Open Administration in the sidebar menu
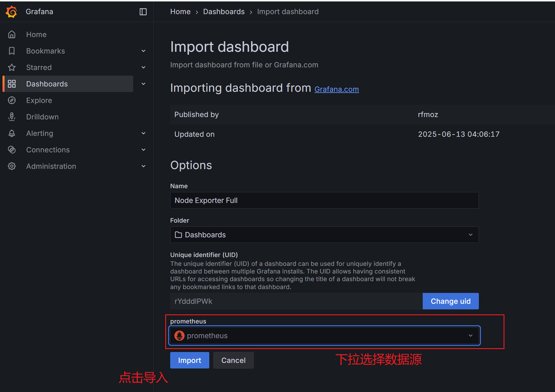Screen dimensions: 555x392 coord(51,166)
